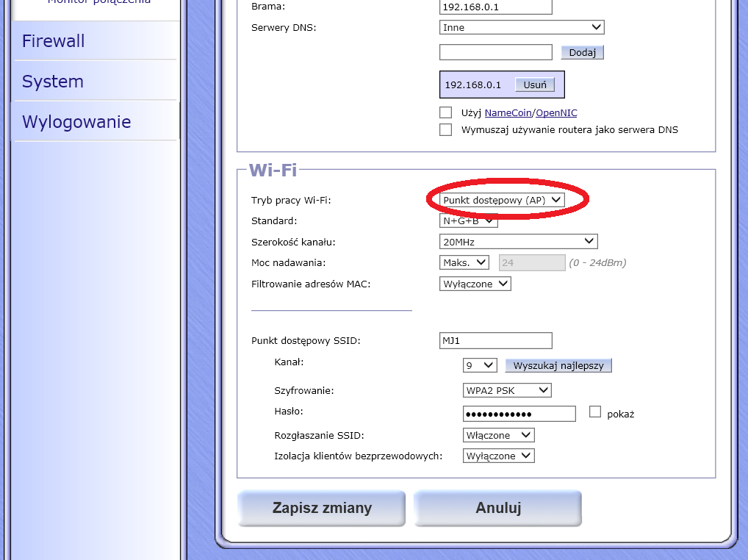Toggle the pokaż password checkbox
Image resolution: width=748 pixels, height=560 pixels.
595,412
